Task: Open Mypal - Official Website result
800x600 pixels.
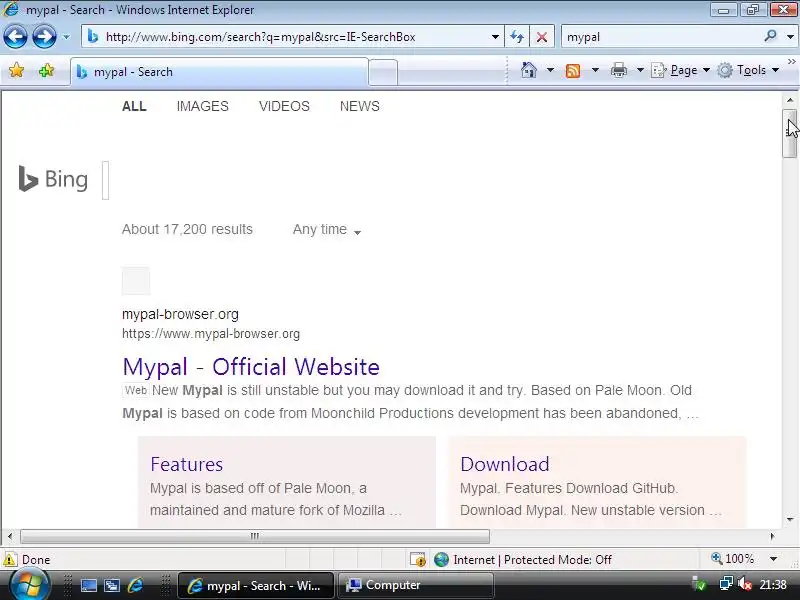Action: [x=251, y=366]
